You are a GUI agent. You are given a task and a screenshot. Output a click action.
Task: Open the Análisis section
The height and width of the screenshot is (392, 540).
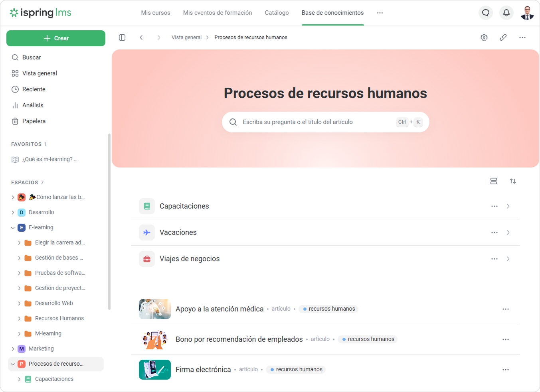(x=32, y=105)
